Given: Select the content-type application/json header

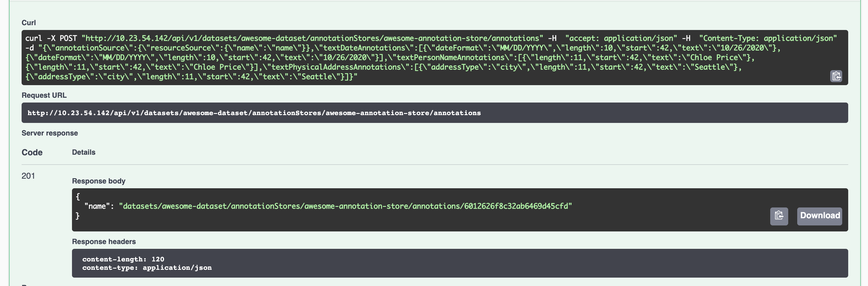Looking at the screenshot, I should 147,267.
